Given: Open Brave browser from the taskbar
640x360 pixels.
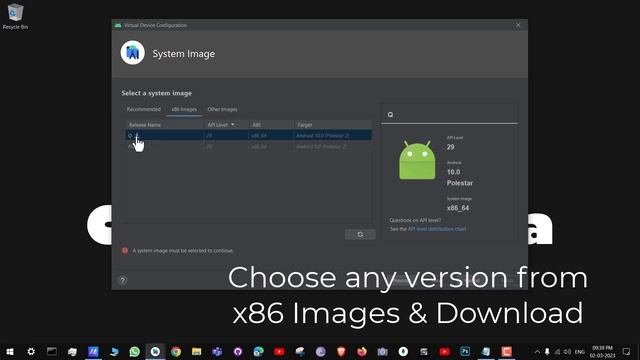Looking at the screenshot, I should pos(341,351).
